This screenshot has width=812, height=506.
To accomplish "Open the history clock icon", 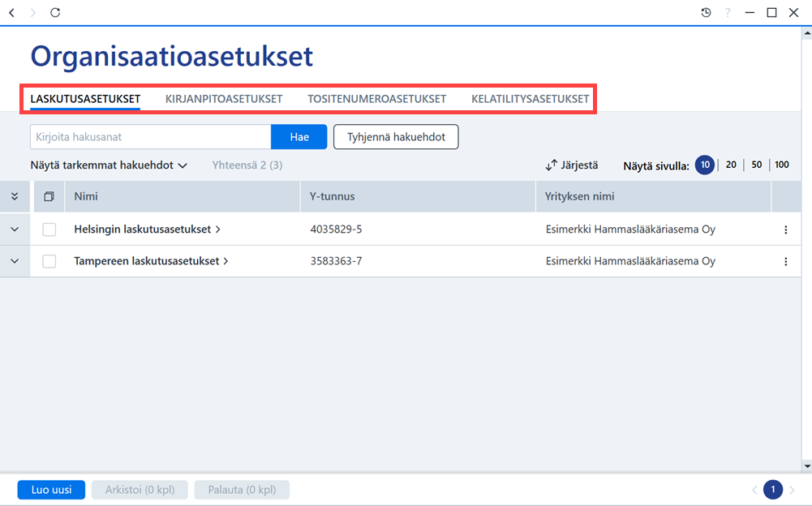I will tap(706, 12).
